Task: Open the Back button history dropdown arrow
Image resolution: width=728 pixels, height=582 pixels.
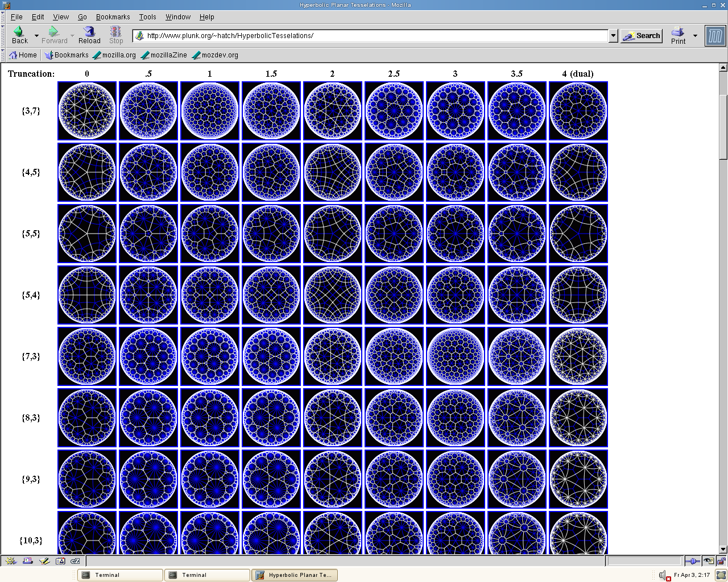Action: pos(36,36)
